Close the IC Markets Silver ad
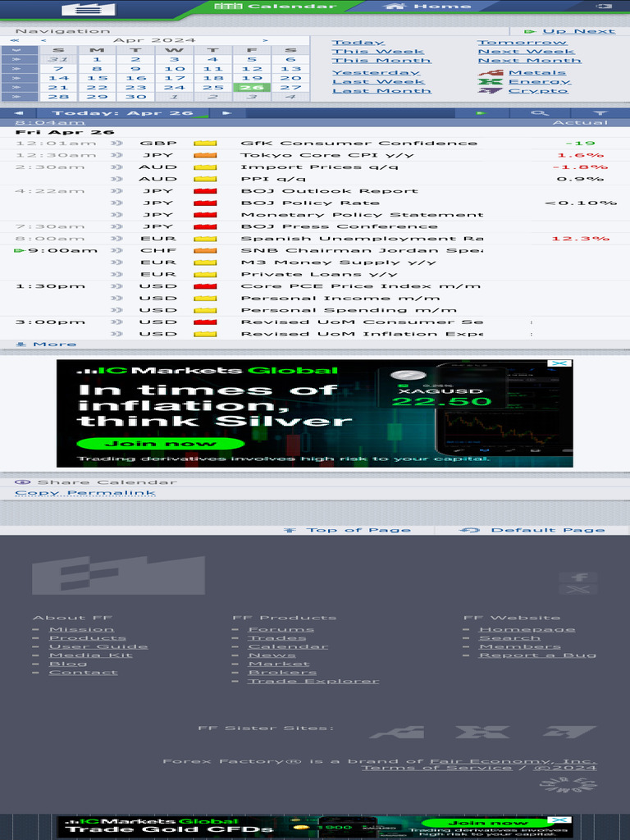630x840 pixels. tap(559, 363)
